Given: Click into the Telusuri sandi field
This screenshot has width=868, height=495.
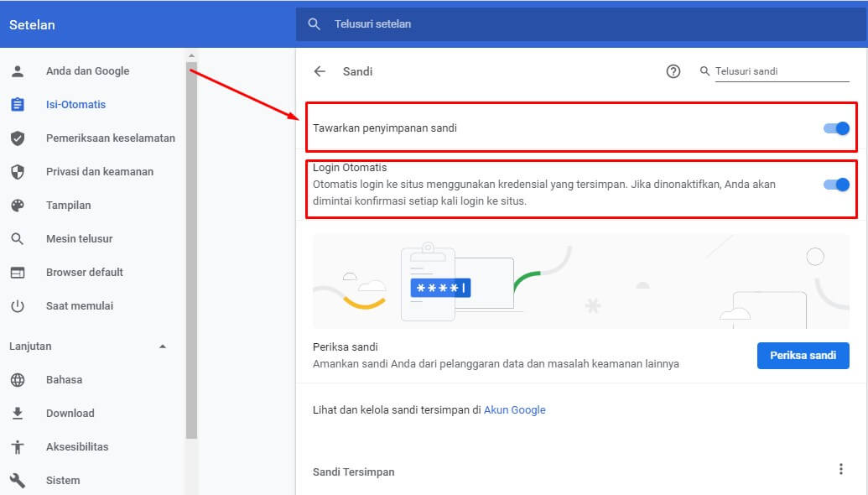Looking at the screenshot, I should [x=782, y=71].
